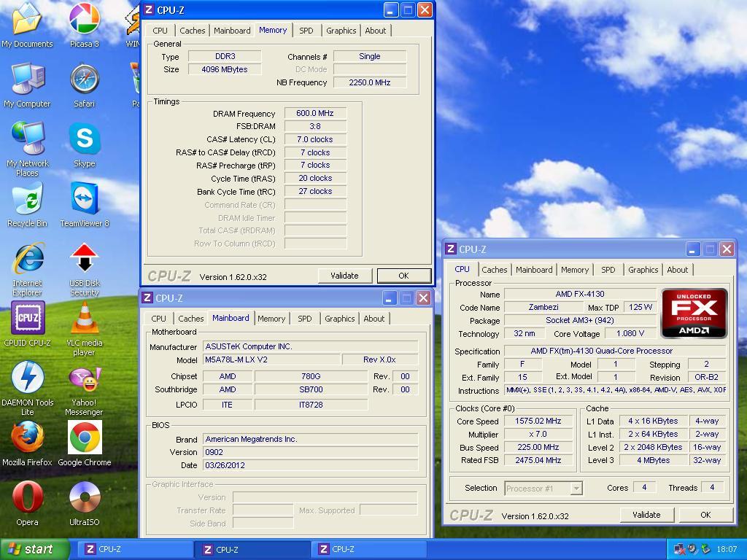
Task: Switch to Memory tab in Mainboard window
Action: coord(271,319)
